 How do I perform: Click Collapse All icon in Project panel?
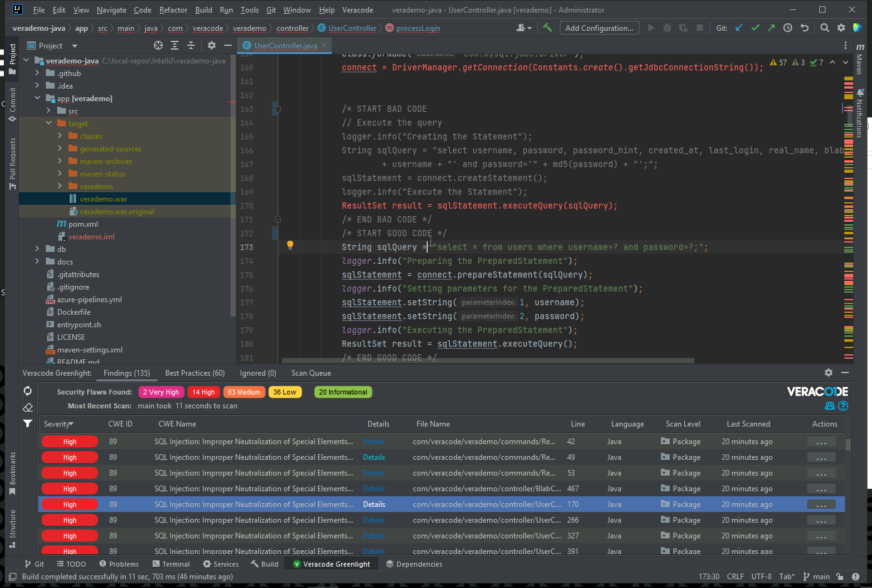click(x=191, y=45)
